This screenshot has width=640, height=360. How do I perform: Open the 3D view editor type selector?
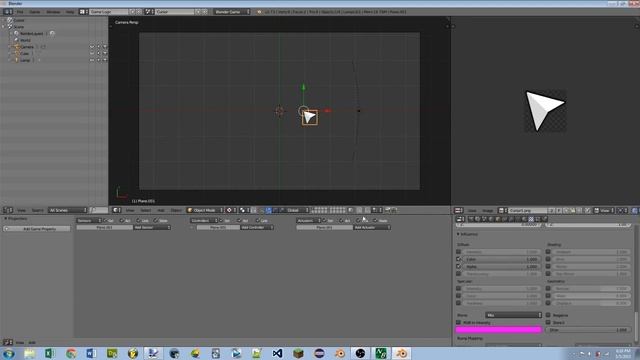tap(117, 210)
